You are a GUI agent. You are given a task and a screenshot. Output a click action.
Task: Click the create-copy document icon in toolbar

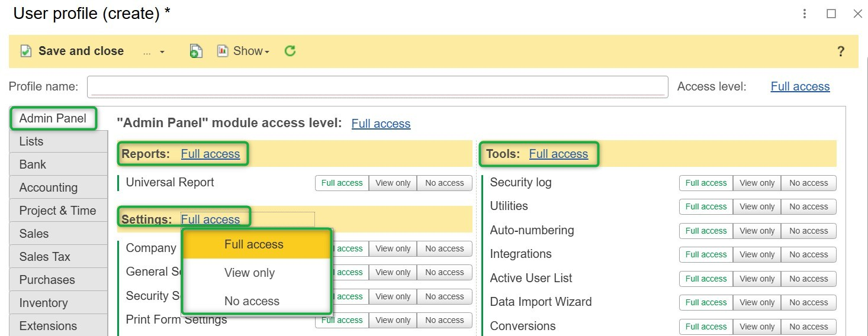[196, 51]
